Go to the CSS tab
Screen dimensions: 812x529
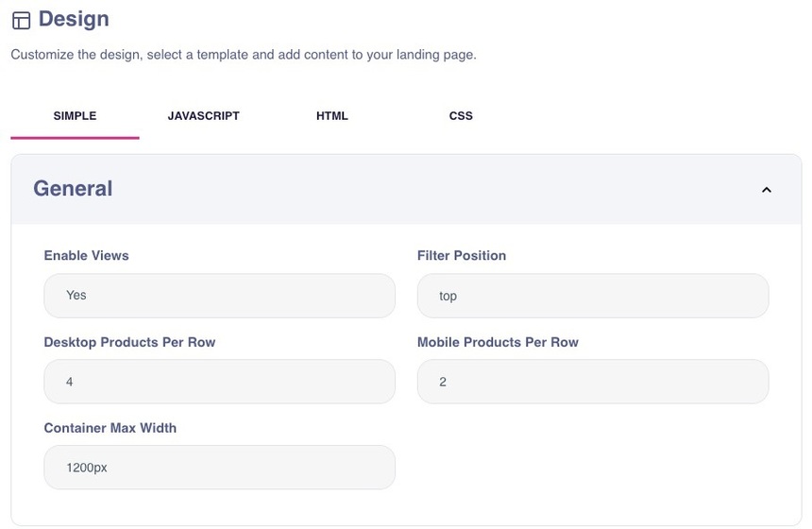461,116
